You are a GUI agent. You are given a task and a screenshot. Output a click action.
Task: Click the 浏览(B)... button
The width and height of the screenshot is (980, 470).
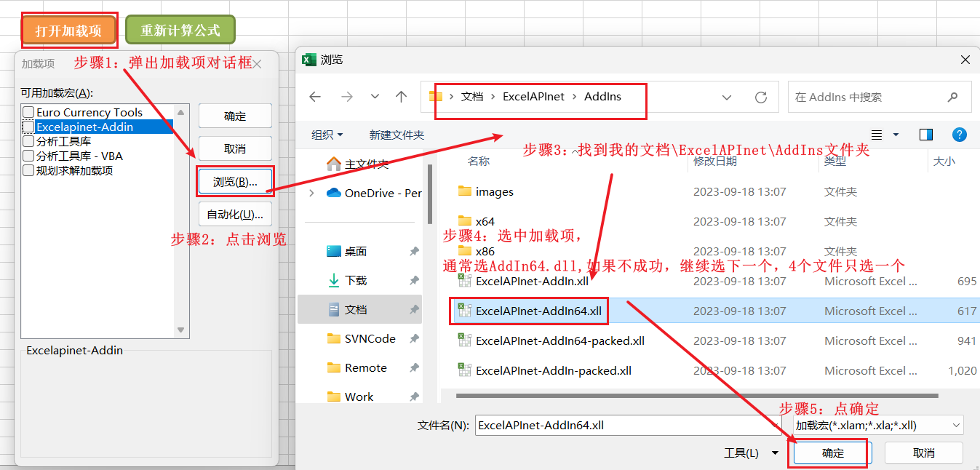click(235, 182)
